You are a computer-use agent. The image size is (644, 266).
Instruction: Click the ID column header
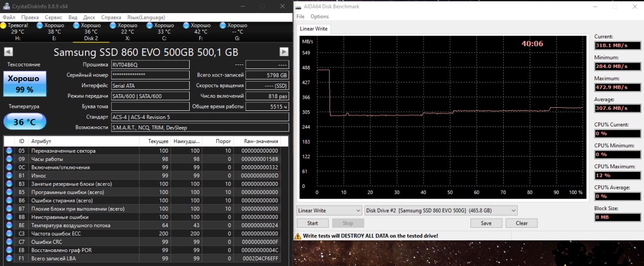[22, 142]
